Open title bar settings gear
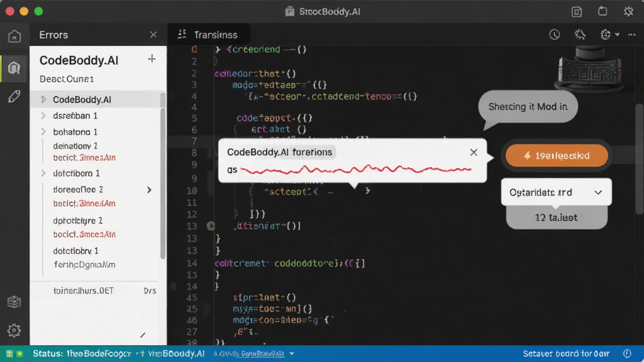Viewport: 644px width, 362px height. (x=628, y=11)
